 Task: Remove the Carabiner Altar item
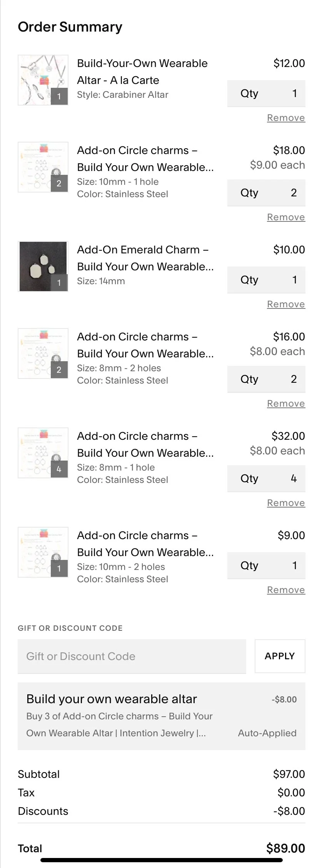(x=286, y=118)
